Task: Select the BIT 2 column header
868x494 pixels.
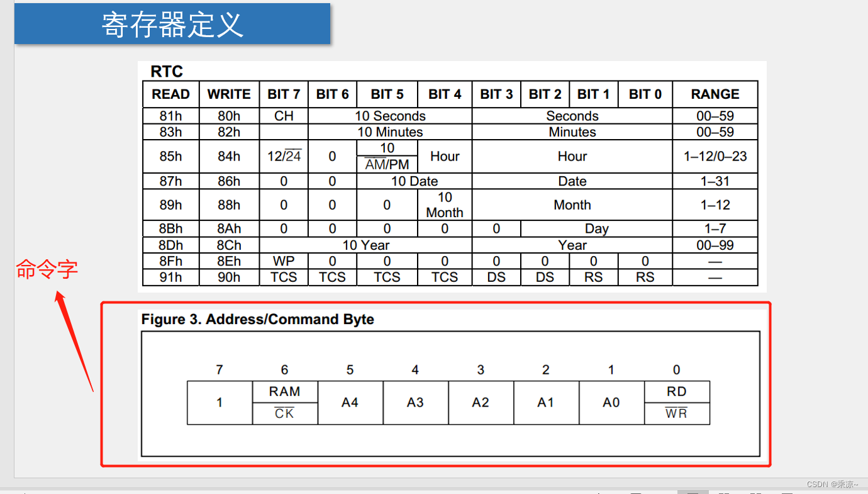Action: pos(545,94)
